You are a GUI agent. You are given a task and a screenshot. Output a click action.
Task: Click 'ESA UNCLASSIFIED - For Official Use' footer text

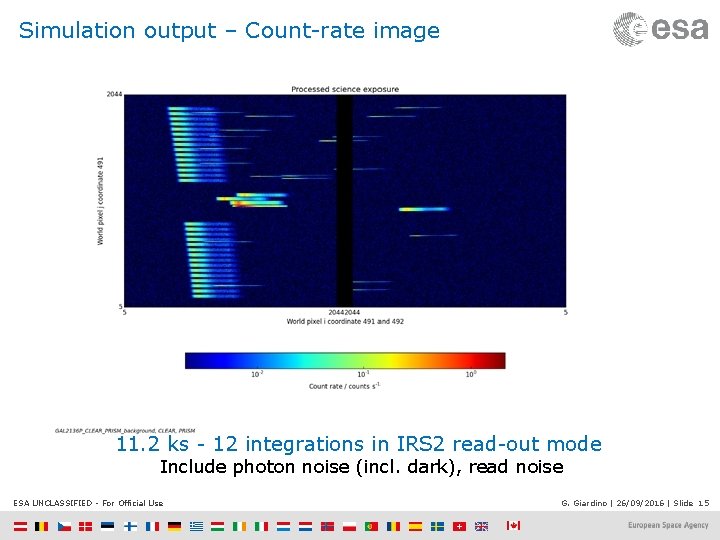point(88,503)
